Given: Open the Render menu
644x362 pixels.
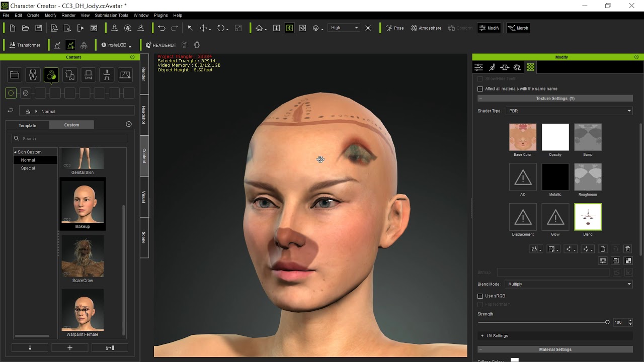Looking at the screenshot, I should pos(68,16).
